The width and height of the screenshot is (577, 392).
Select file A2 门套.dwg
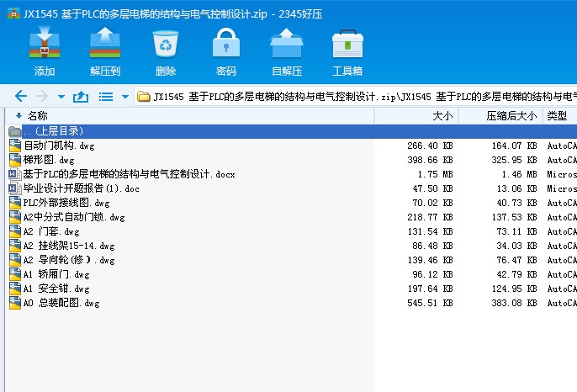tap(51, 231)
